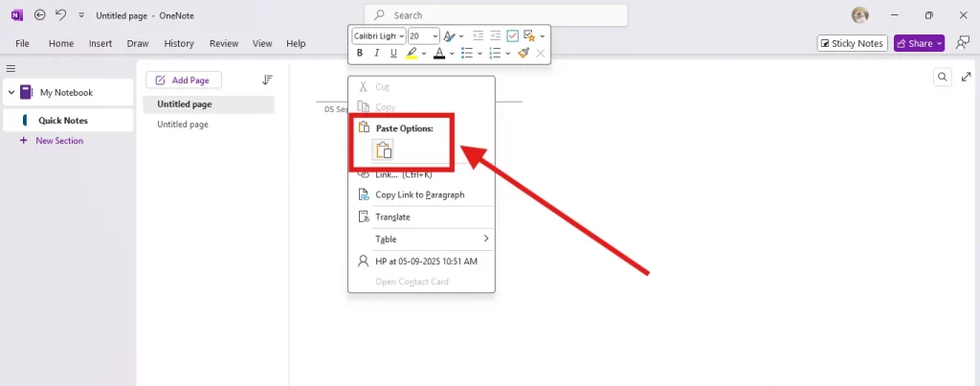This screenshot has width=980, height=386.
Task: Open the Help tab
Action: point(296,43)
